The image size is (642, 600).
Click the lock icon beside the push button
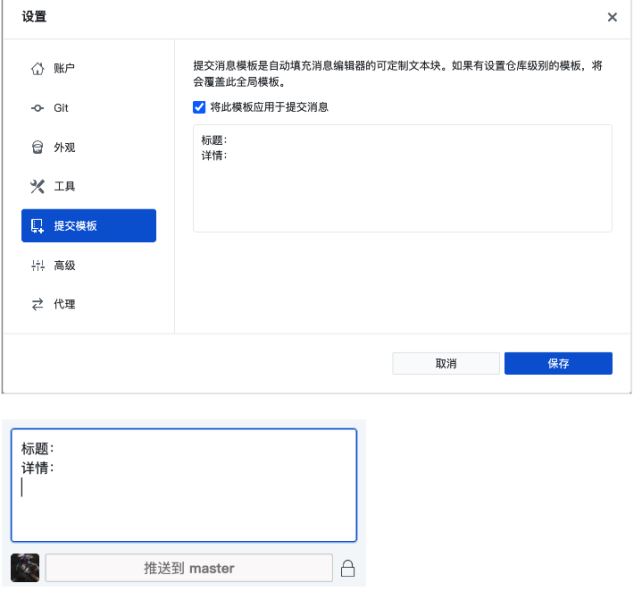click(347, 568)
